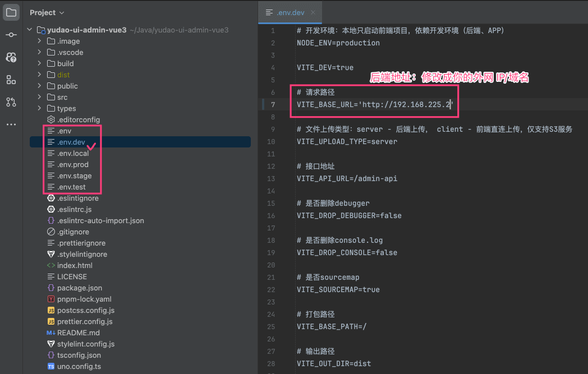Expand the public folder
This screenshot has height=374, width=588.
click(39, 86)
